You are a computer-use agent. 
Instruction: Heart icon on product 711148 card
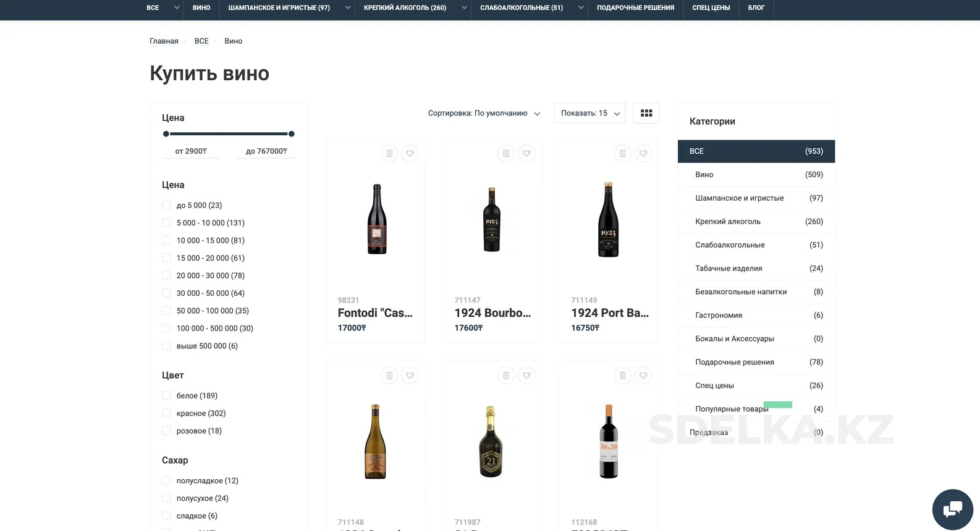(x=410, y=375)
